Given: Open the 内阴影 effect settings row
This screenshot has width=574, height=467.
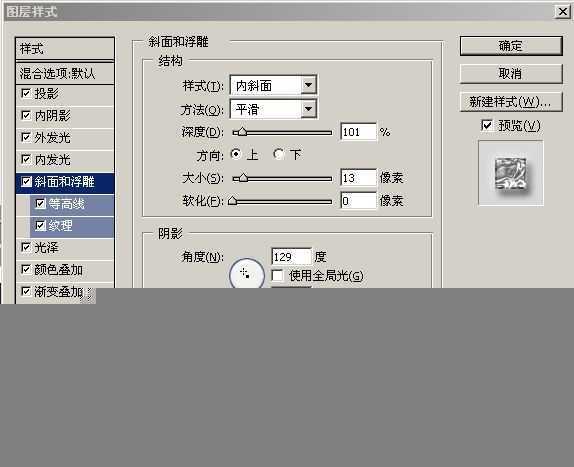Looking at the screenshot, I should [x=65, y=116].
